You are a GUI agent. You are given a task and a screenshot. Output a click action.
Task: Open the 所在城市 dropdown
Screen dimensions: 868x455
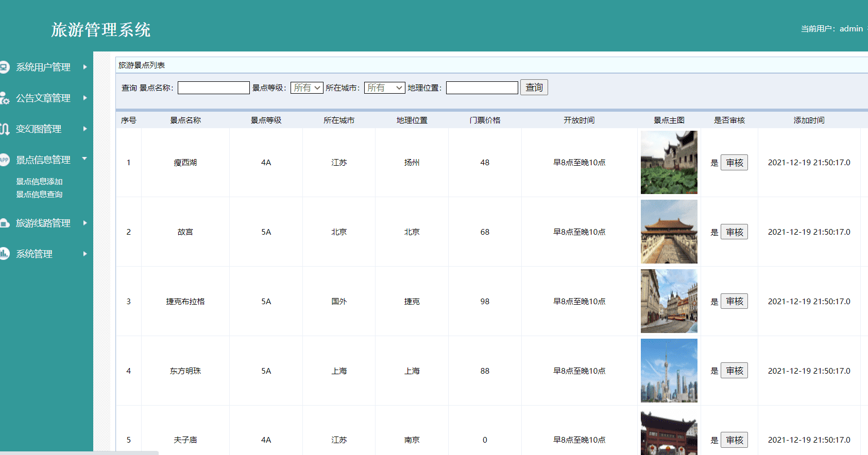click(x=384, y=88)
